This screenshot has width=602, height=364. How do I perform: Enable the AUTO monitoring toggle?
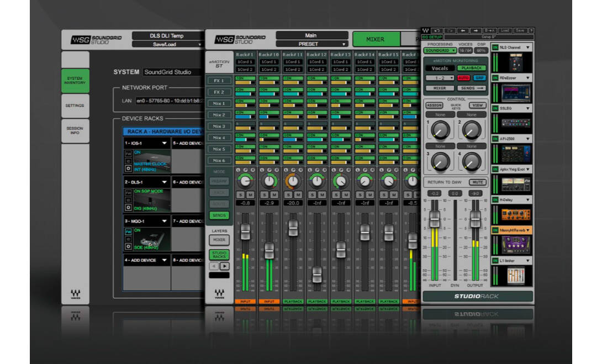(464, 78)
